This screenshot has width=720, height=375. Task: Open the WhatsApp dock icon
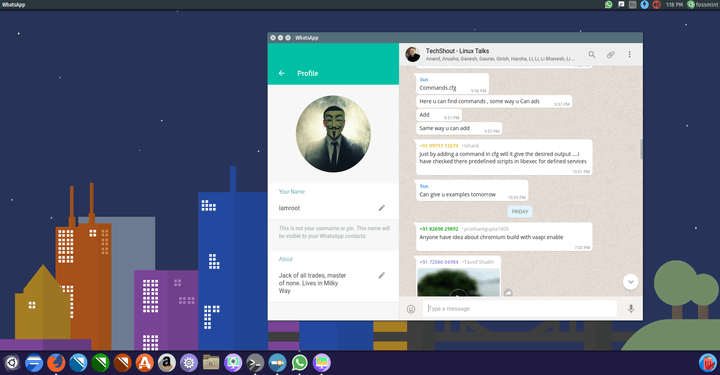[x=299, y=363]
